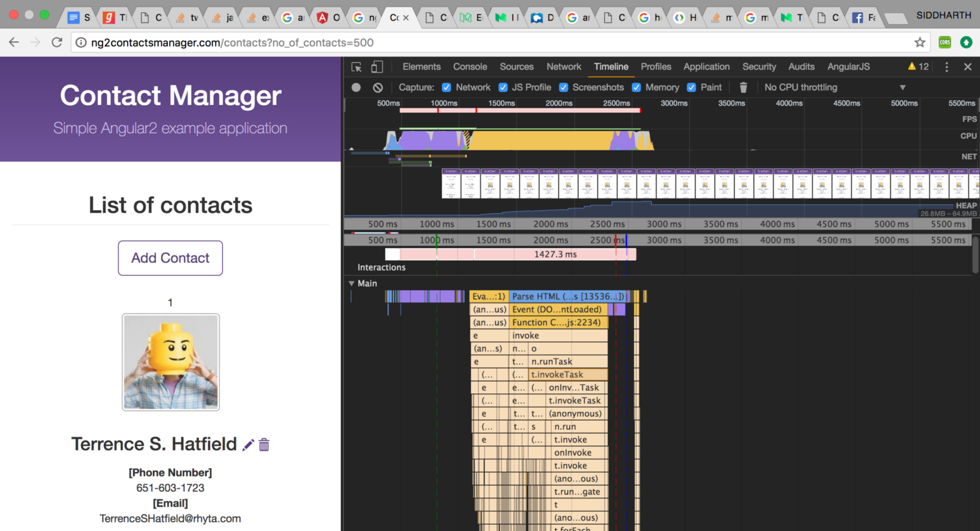
Task: Close the active browser tab
Action: point(405,18)
